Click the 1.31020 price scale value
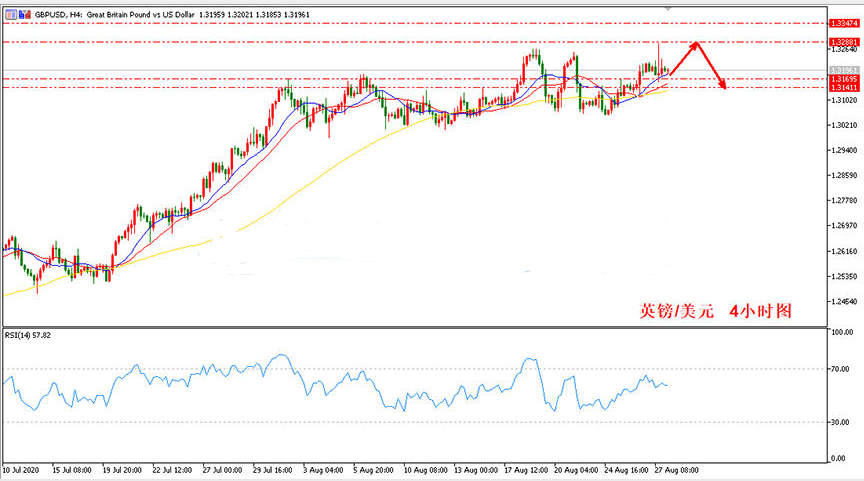Image resolution: width=864 pixels, height=481 pixels. point(844,100)
